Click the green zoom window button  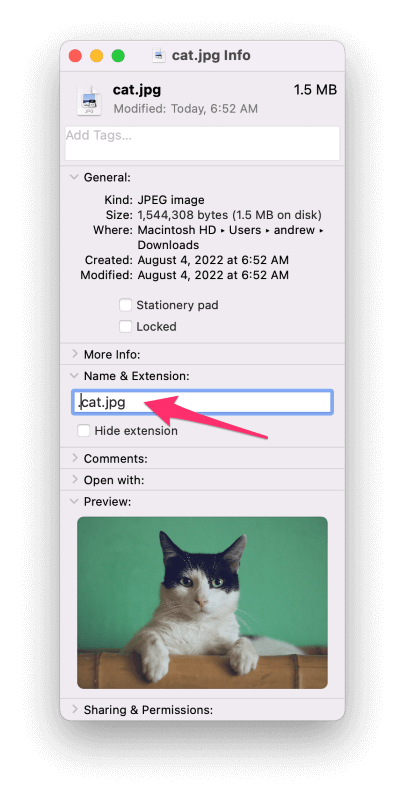point(118,56)
